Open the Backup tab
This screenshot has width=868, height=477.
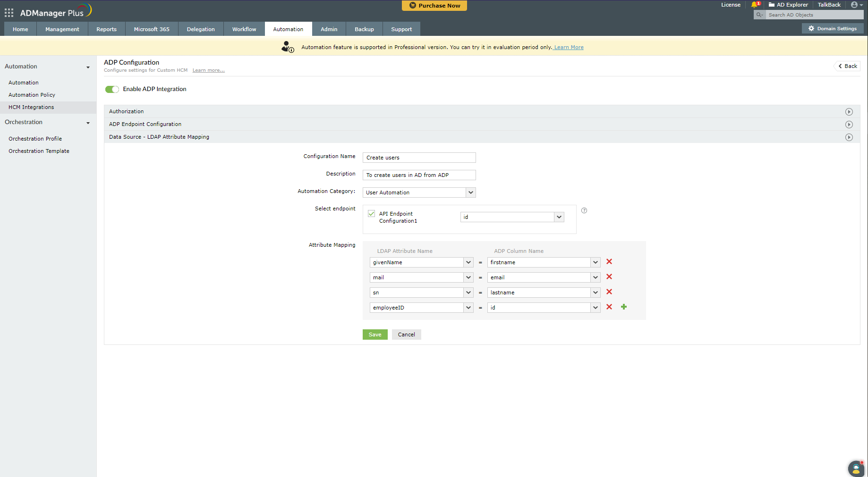pos(364,29)
